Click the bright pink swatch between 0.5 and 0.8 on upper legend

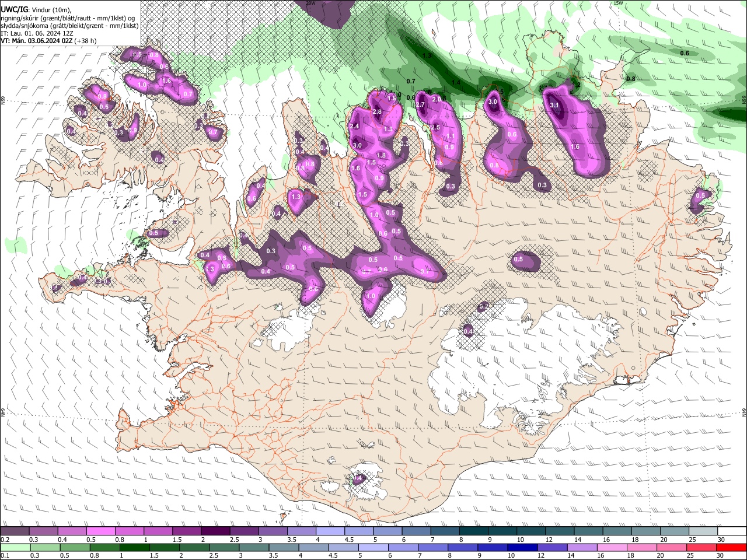click(101, 531)
